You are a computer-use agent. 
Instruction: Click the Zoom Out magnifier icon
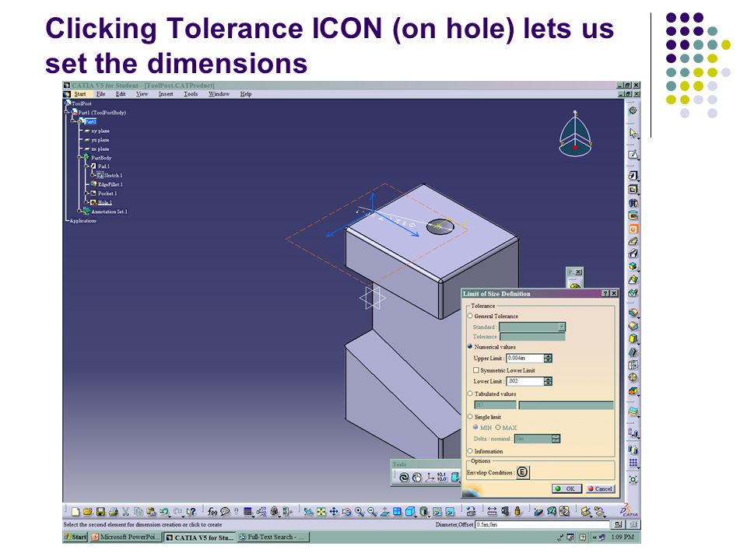[372, 512]
